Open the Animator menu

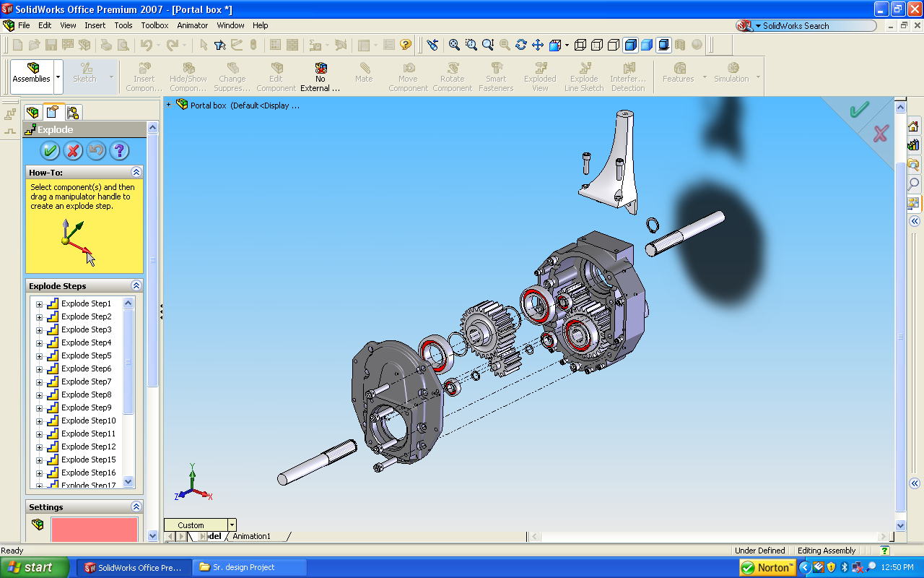click(193, 25)
